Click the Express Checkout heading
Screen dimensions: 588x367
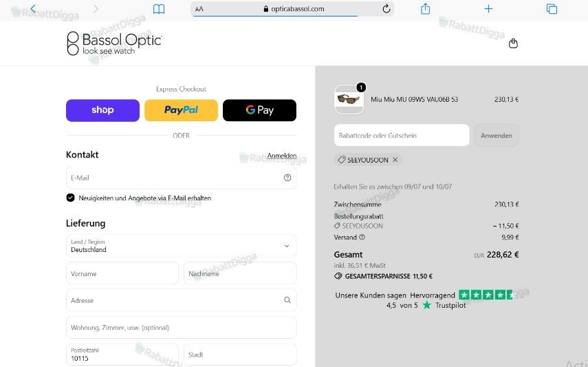click(181, 89)
